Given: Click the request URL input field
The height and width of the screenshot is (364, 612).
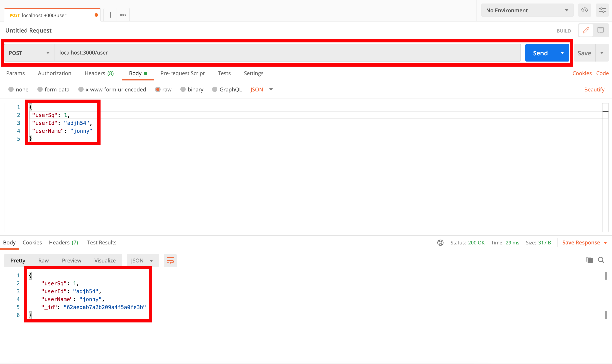Looking at the screenshot, I should 287,53.
